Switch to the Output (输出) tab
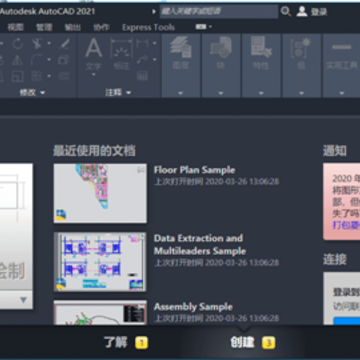 tap(73, 27)
